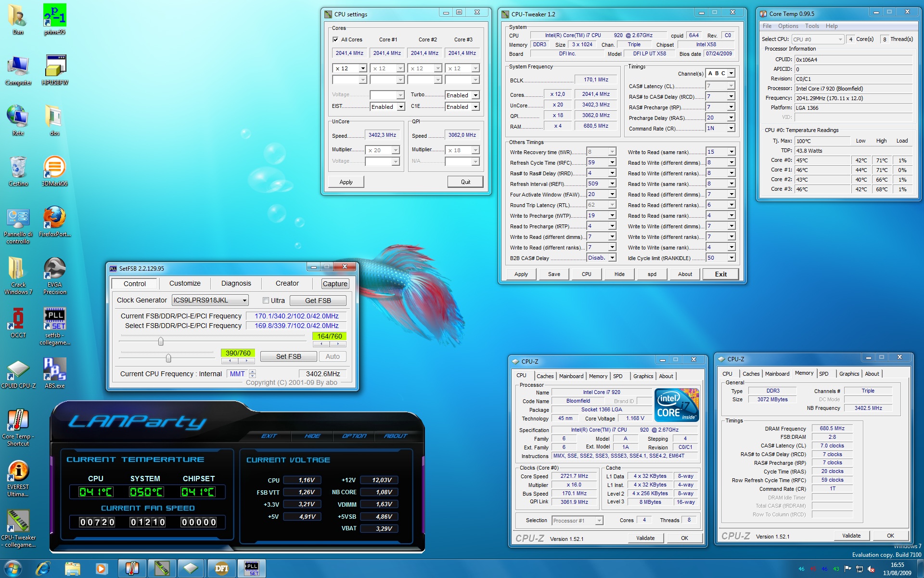The image size is (924, 578).
Task: Open the HPUSBFW desktop icon
Action: pos(54,70)
